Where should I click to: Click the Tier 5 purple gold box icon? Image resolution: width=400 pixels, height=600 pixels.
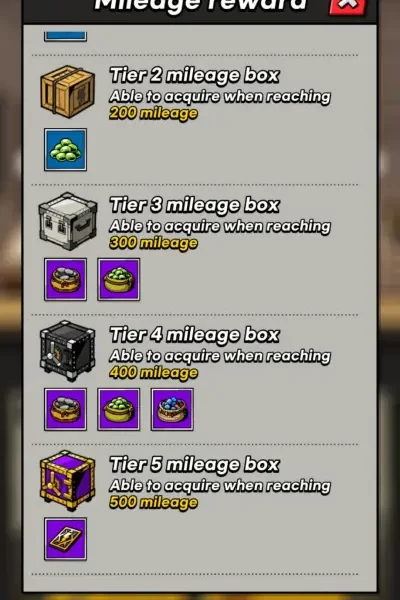(67, 481)
